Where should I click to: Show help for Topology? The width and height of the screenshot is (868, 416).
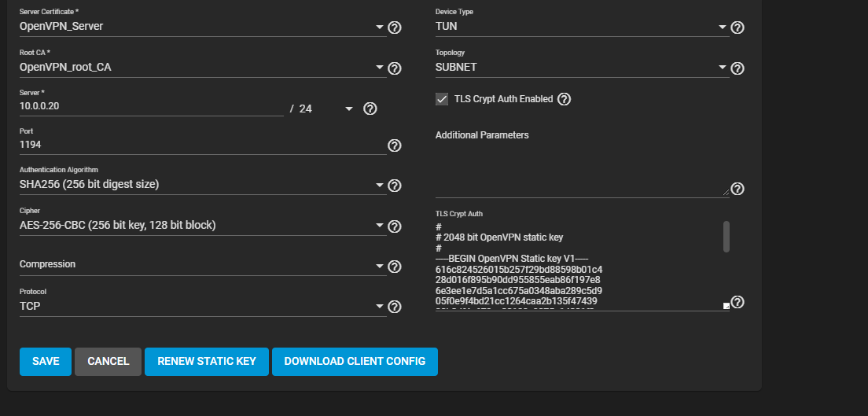(x=737, y=68)
